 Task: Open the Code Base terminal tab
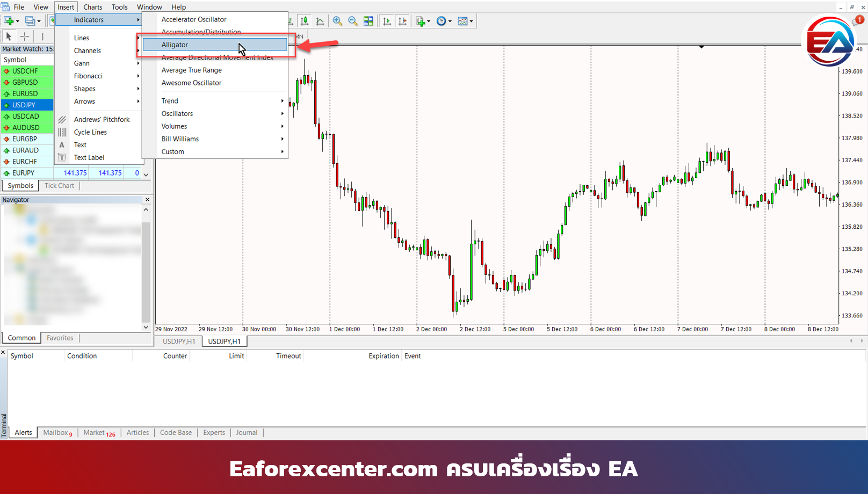click(176, 433)
